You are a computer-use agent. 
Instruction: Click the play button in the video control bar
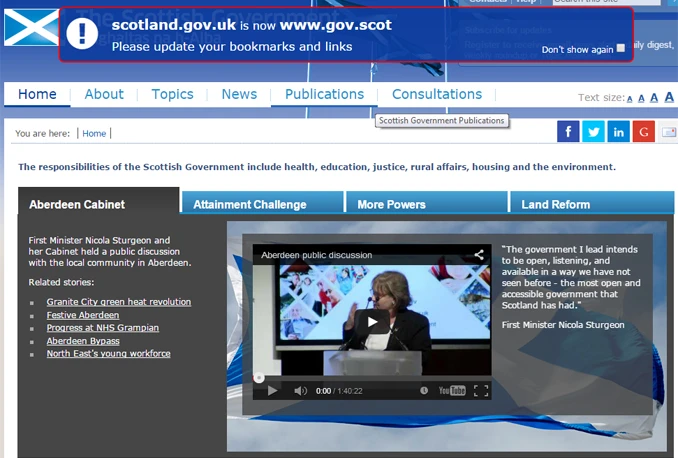[272, 391]
